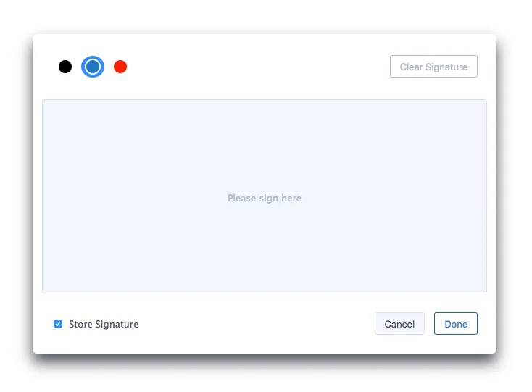This screenshot has width=532, height=392.
Task: Uncheck the Store Signature checkbox
Action: (58, 324)
